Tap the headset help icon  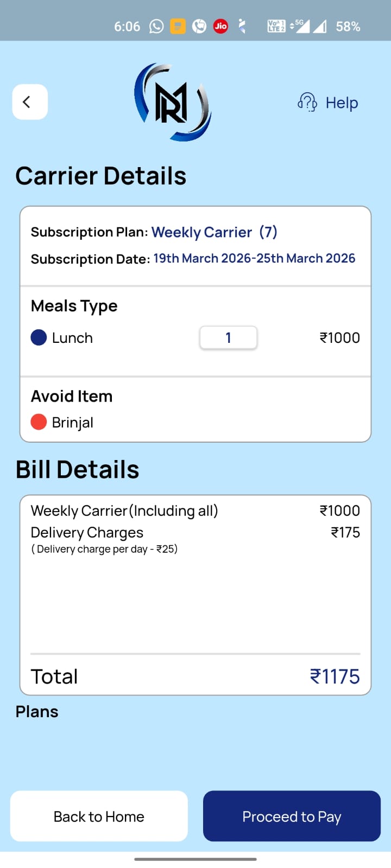click(307, 102)
